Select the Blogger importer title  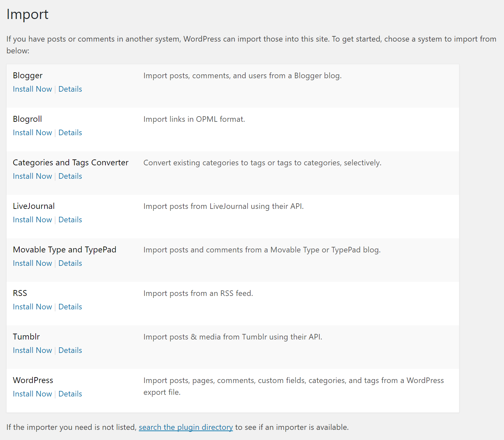pyautogui.click(x=28, y=76)
